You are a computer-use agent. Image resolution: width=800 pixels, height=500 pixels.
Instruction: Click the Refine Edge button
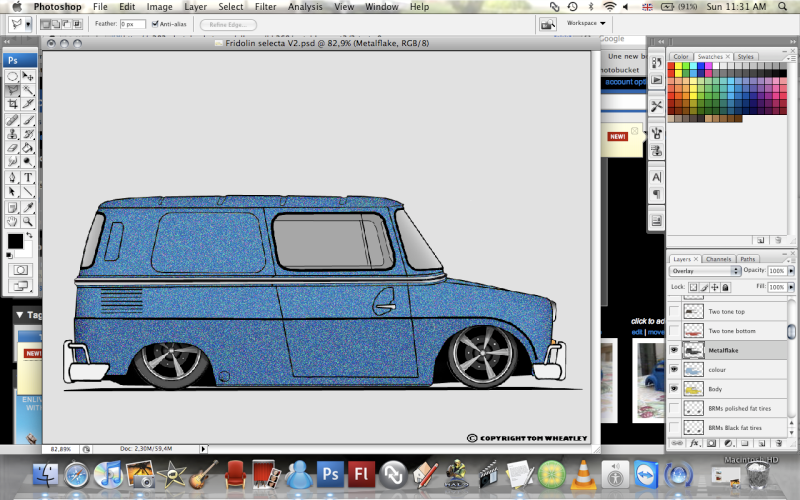[x=228, y=24]
